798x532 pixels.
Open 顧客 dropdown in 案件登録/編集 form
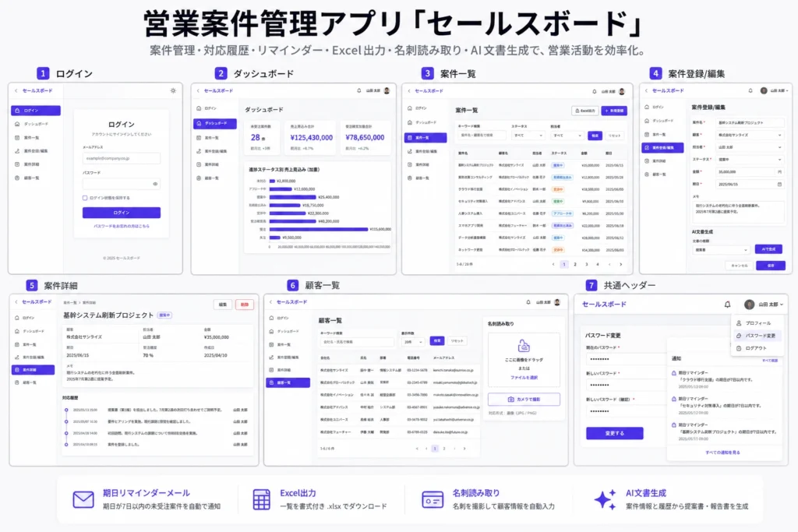(750, 135)
